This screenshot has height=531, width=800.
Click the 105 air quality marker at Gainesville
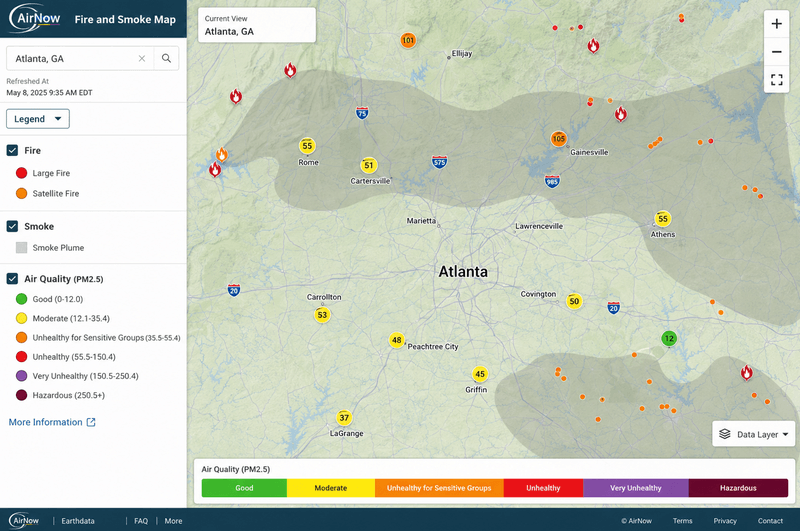[x=559, y=139]
